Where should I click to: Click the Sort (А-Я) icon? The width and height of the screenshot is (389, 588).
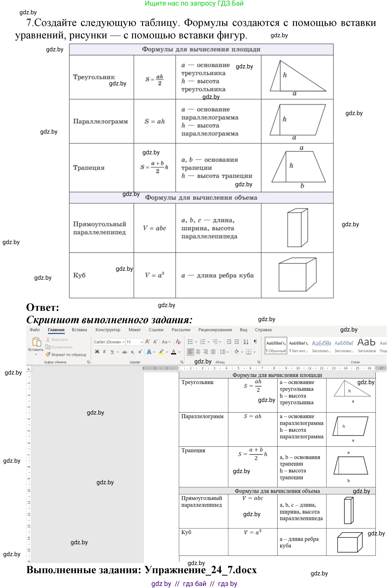(246, 342)
